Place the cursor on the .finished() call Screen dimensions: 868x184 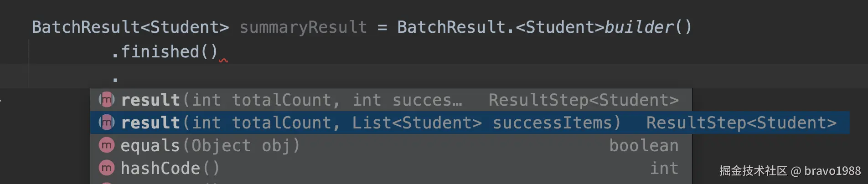[x=164, y=51]
